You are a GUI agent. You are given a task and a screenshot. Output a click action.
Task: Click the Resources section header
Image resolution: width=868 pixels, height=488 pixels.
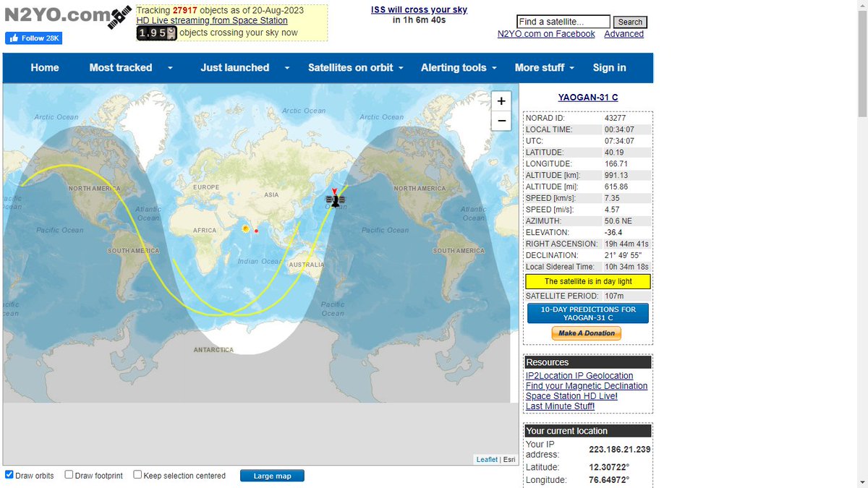coord(588,362)
